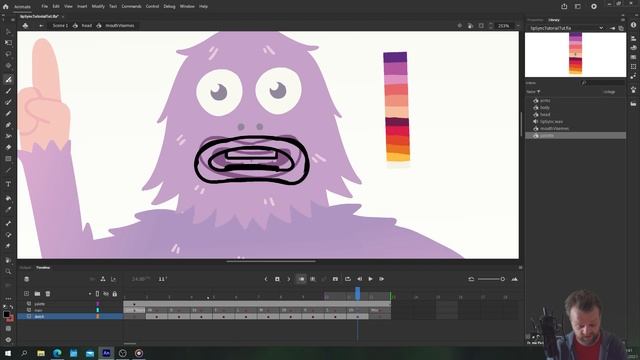Click the clip content outside stage icon
The image size is (640, 360).
[x=481, y=26]
